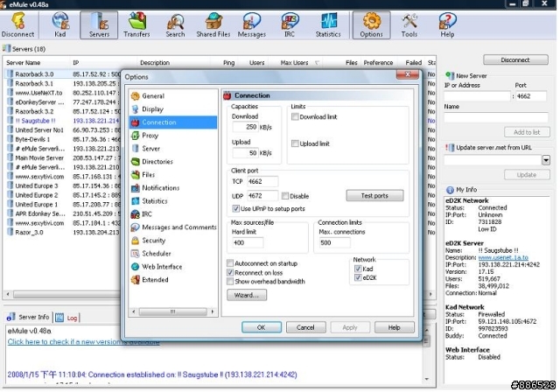Open the Tools toolbar icon

pyautogui.click(x=409, y=25)
